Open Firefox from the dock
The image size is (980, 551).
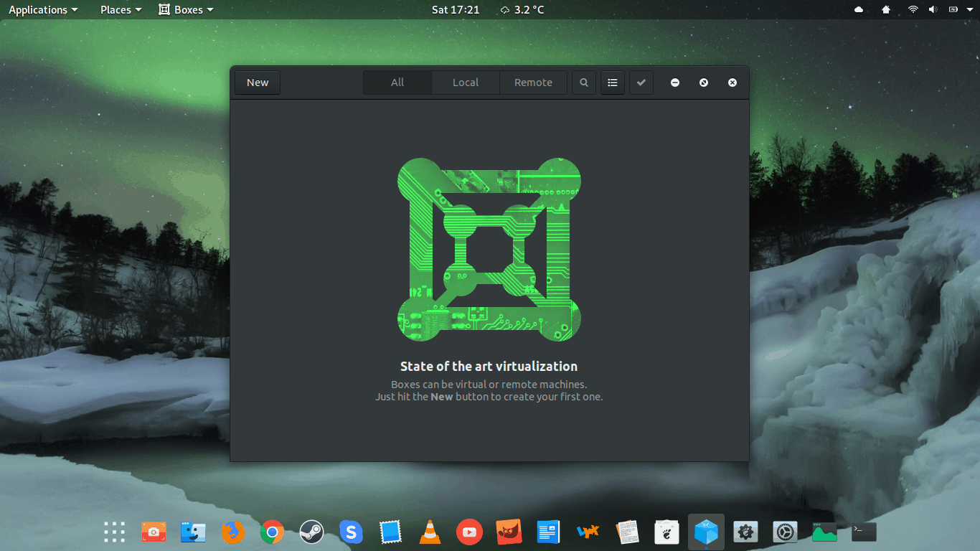(232, 532)
